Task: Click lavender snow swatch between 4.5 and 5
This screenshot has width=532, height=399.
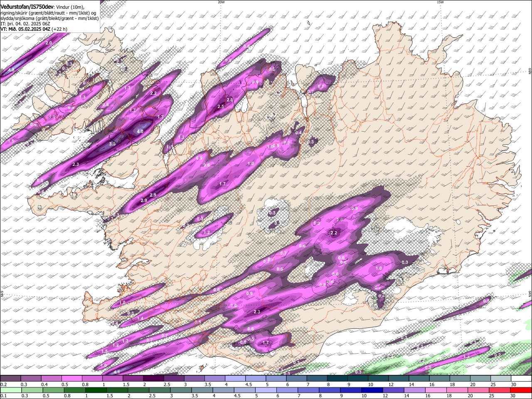Action: click(256, 379)
